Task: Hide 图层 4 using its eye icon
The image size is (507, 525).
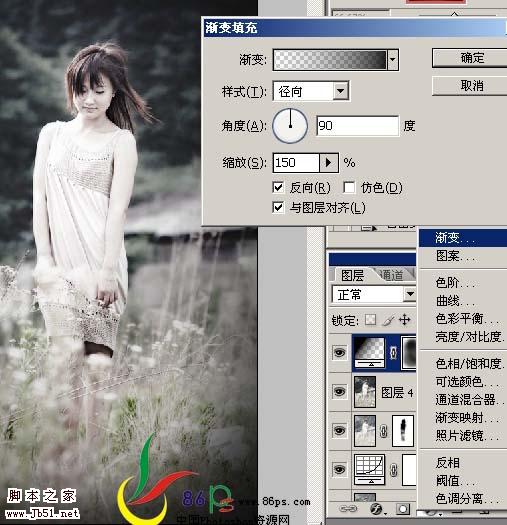Action: point(339,391)
